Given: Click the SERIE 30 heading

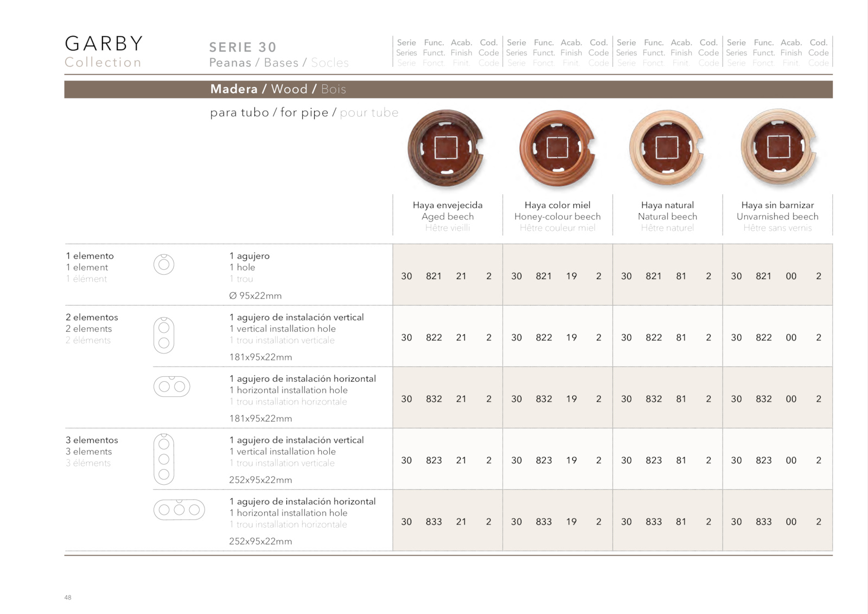Looking at the screenshot, I should click(x=243, y=47).
